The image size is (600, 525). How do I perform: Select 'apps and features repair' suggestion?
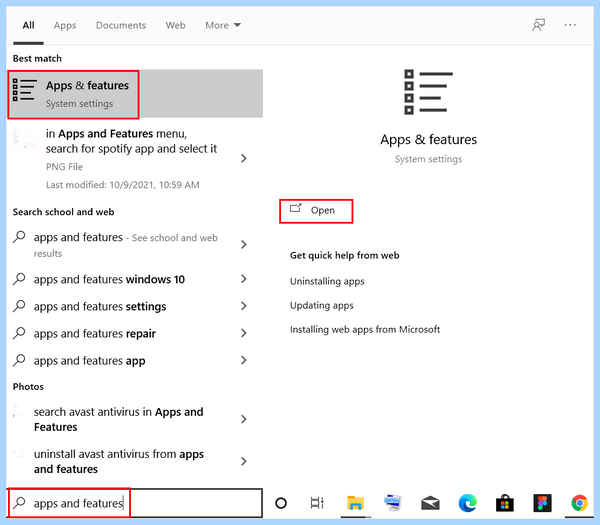95,333
